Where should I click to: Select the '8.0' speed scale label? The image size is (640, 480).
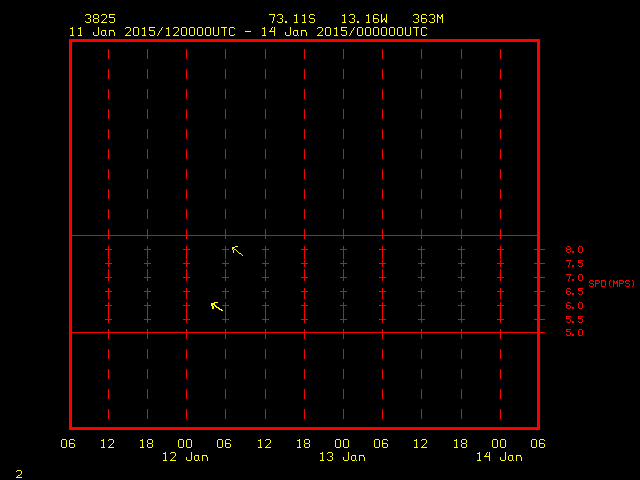pos(574,250)
